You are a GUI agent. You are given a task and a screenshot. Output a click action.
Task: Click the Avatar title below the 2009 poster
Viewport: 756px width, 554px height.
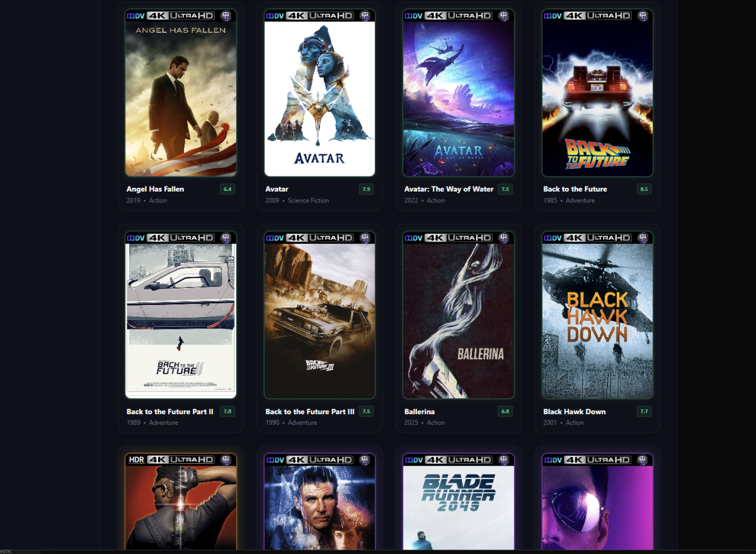click(277, 189)
